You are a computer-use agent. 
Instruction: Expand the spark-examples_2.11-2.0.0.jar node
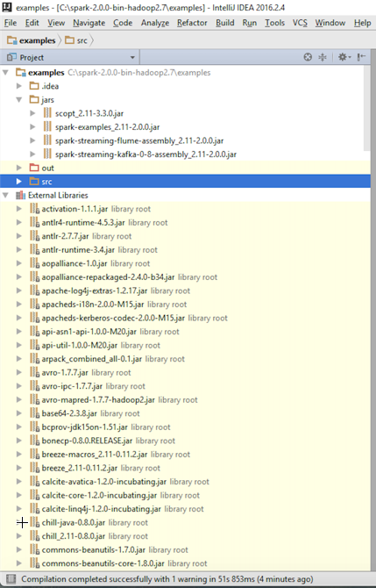tap(32, 126)
